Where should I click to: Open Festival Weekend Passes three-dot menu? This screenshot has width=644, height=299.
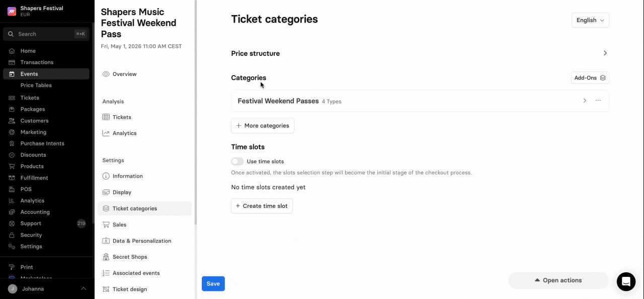tap(598, 101)
